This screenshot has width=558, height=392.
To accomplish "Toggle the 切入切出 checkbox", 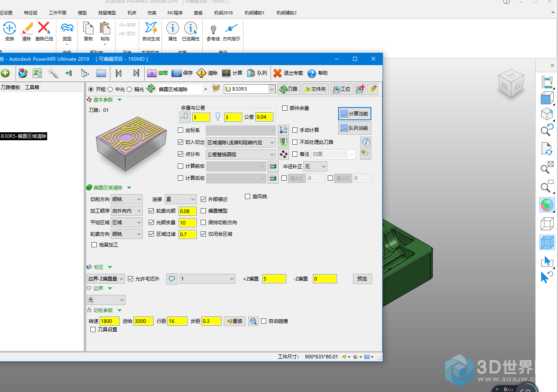I will pos(181,142).
